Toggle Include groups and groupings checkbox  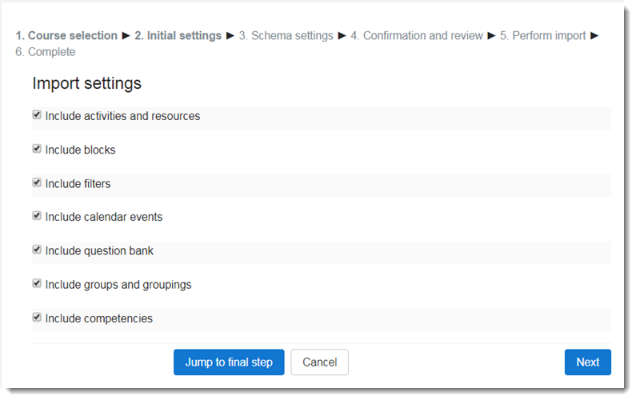pyautogui.click(x=37, y=284)
